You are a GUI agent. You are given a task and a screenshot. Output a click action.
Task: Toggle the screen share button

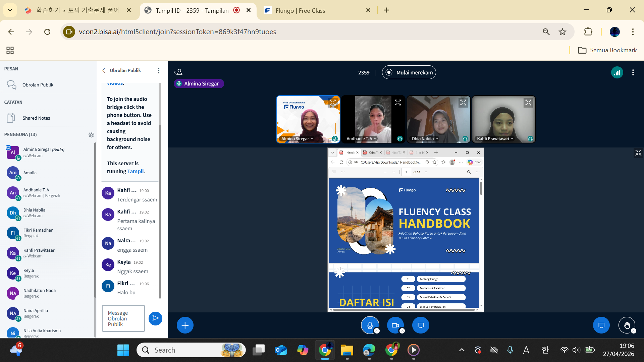421,325
